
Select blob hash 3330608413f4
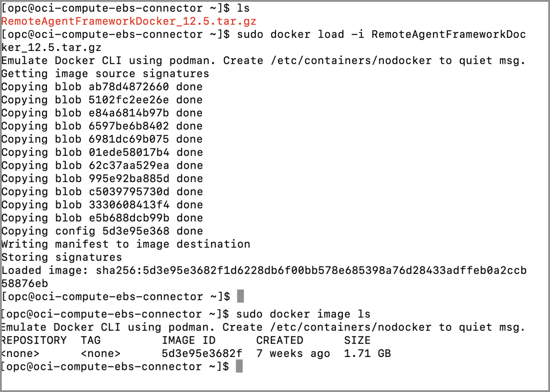[129, 205]
